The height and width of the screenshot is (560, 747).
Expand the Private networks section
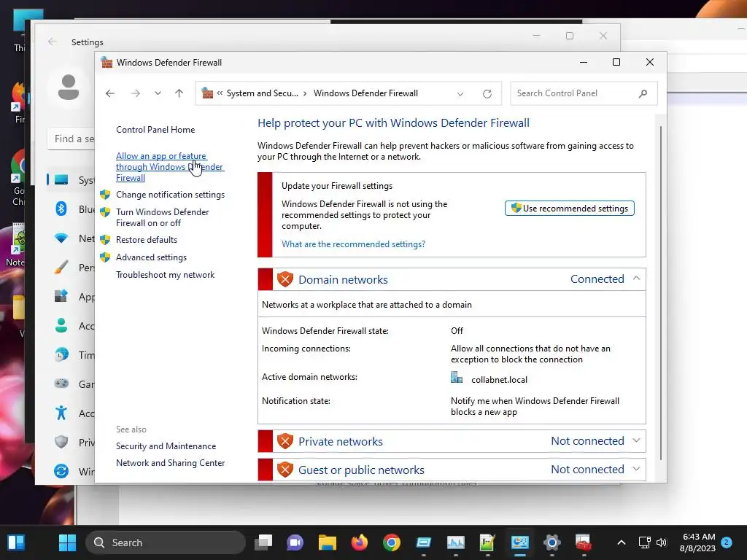(x=636, y=440)
